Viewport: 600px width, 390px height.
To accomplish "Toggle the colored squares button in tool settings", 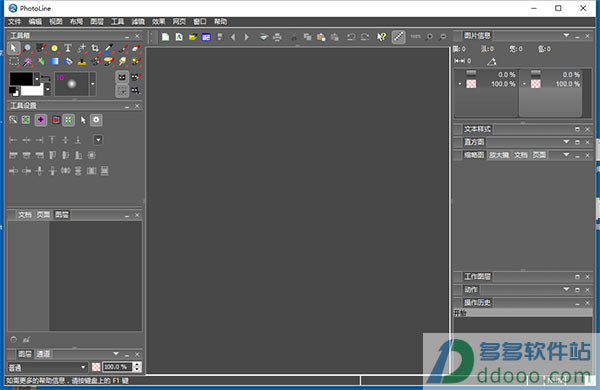I will [26, 120].
